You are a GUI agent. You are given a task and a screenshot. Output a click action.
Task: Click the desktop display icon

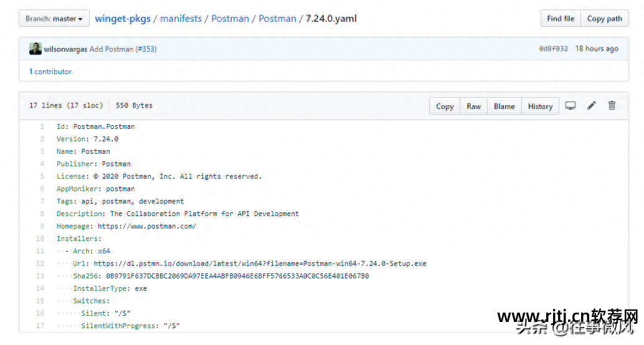pyautogui.click(x=570, y=106)
